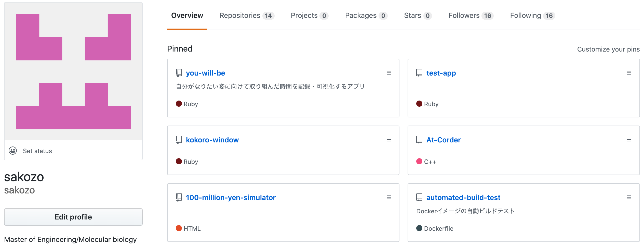Click the repo icon beside At-Corder
This screenshot has height=245, width=644.
(419, 140)
